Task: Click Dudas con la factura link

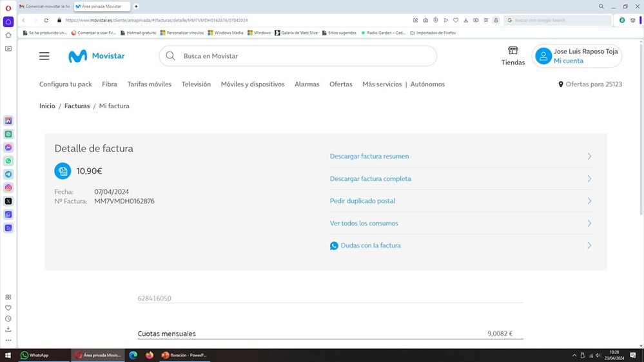Action: click(x=371, y=245)
